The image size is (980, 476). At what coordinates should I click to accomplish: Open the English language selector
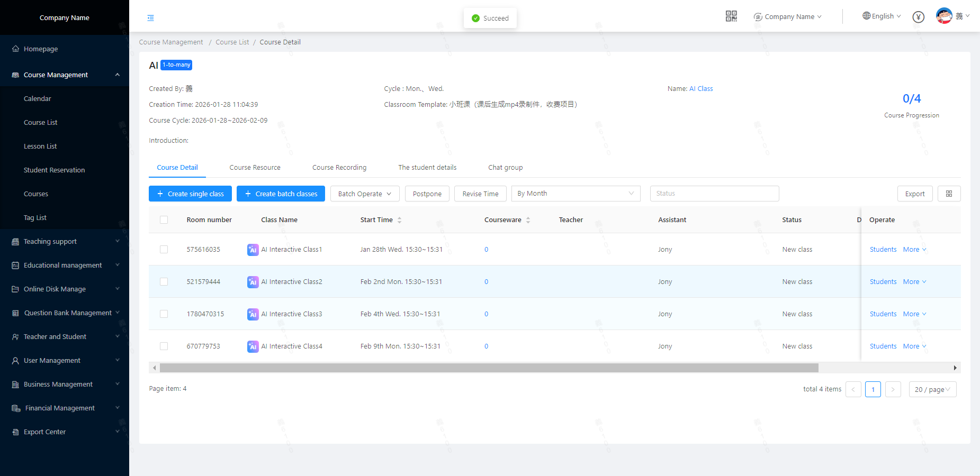882,16
